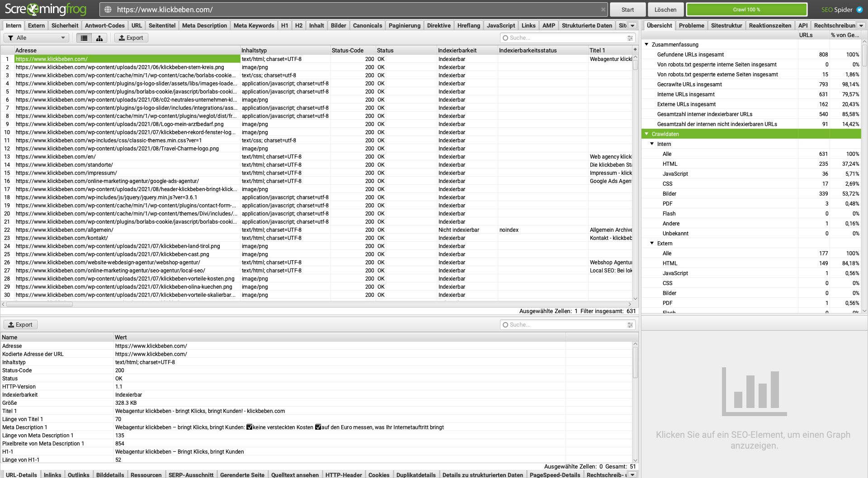The height and width of the screenshot is (478, 868).
Task: Sort by Indexierbarkeit column header
Action: (467, 50)
